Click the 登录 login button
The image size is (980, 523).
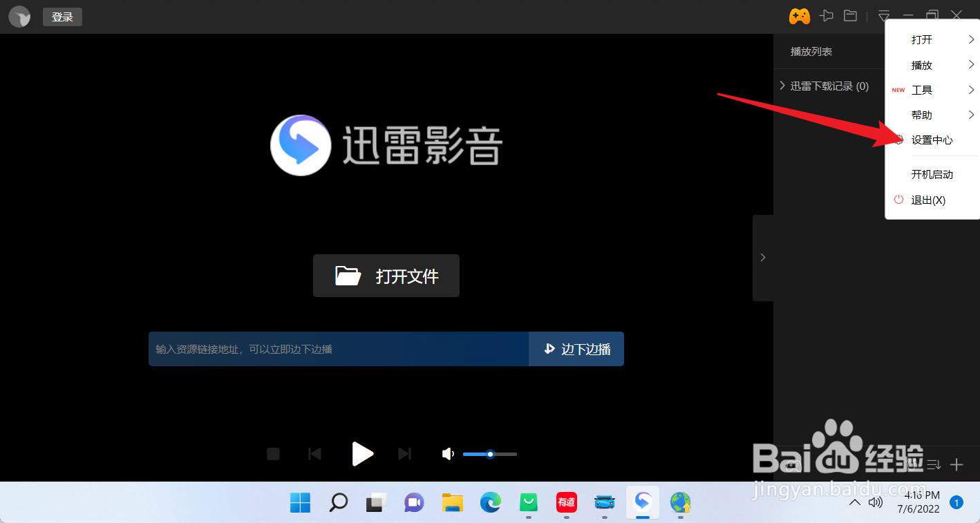[x=62, y=17]
